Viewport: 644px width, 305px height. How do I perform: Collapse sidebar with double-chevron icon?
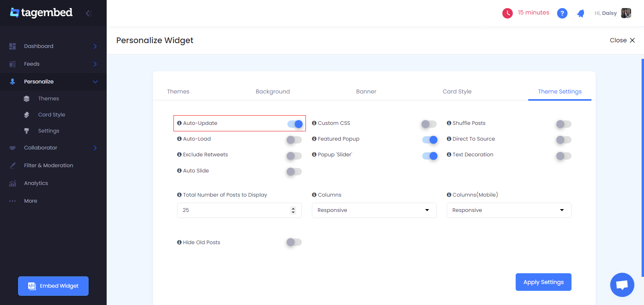[x=89, y=13]
